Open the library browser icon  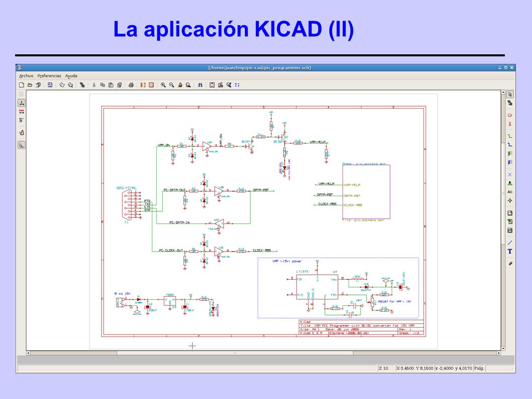click(x=70, y=85)
